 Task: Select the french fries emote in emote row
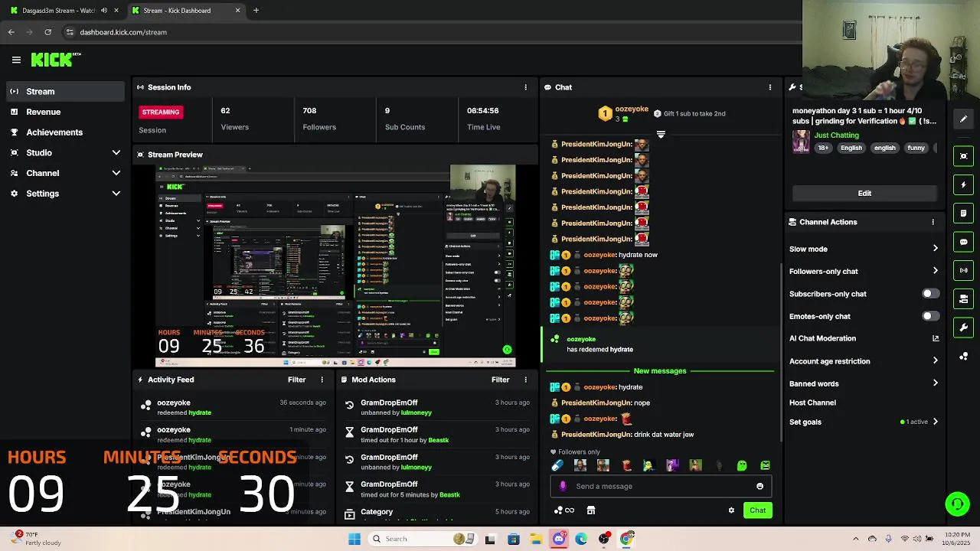(x=626, y=465)
